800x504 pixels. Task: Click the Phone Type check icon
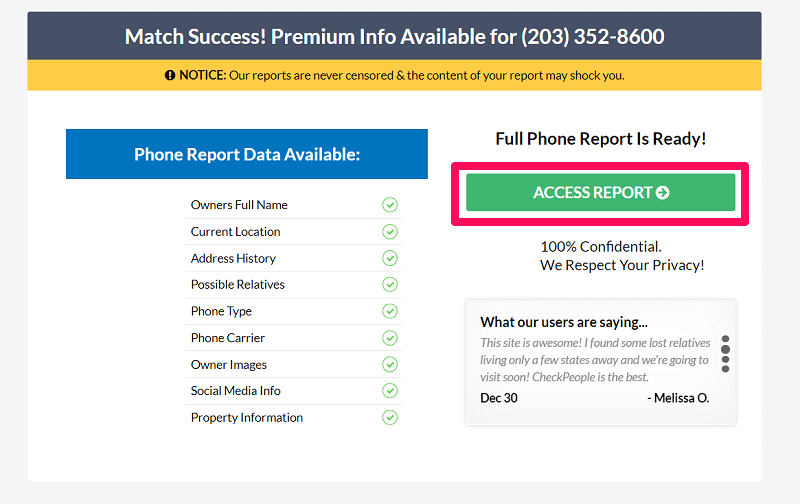tap(390, 311)
